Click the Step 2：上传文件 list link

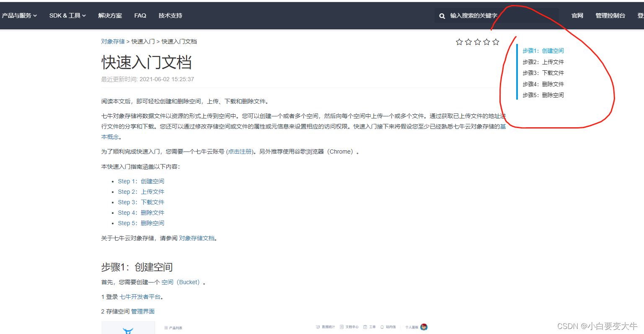pyautogui.click(x=141, y=192)
